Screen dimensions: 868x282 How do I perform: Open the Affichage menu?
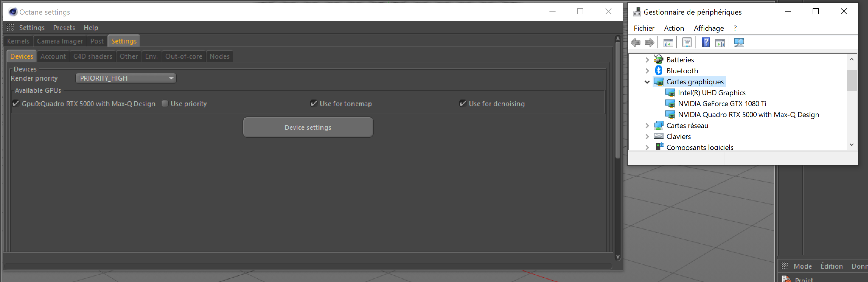point(709,28)
